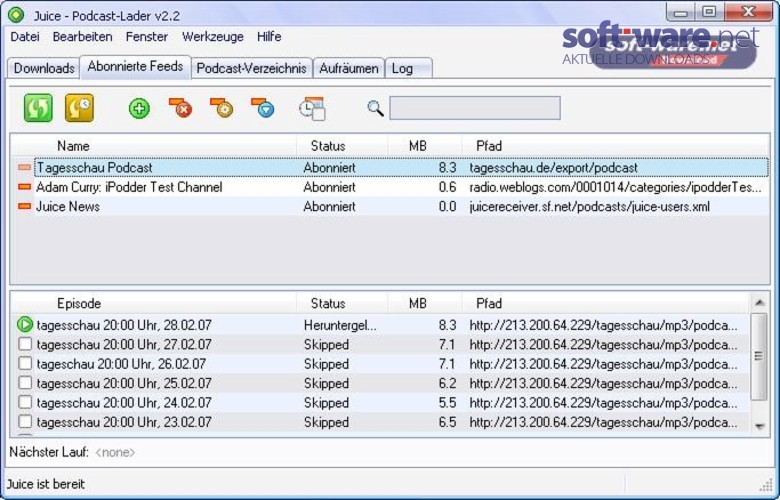Open the Werkzeuge menu
The height and width of the screenshot is (500, 780).
(213, 37)
